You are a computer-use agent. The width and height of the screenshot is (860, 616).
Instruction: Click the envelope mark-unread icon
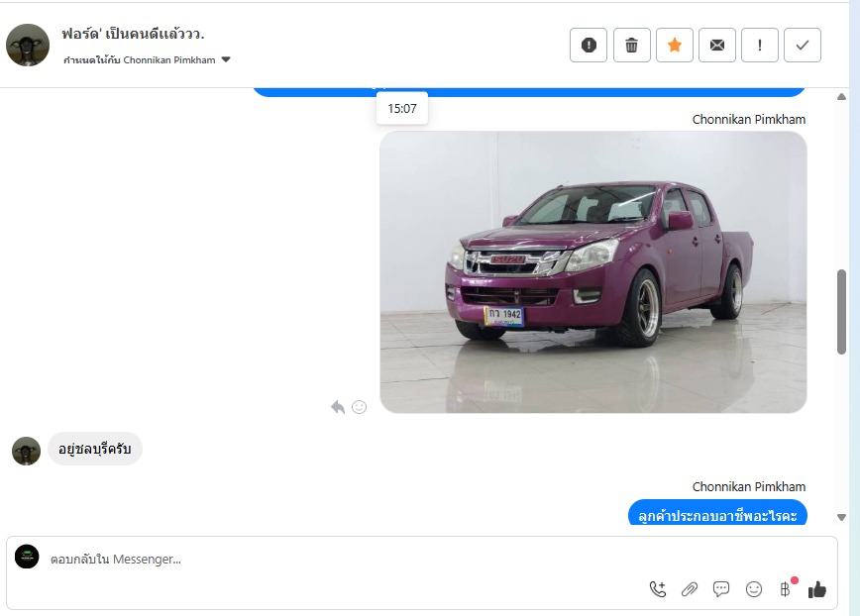pos(717,45)
